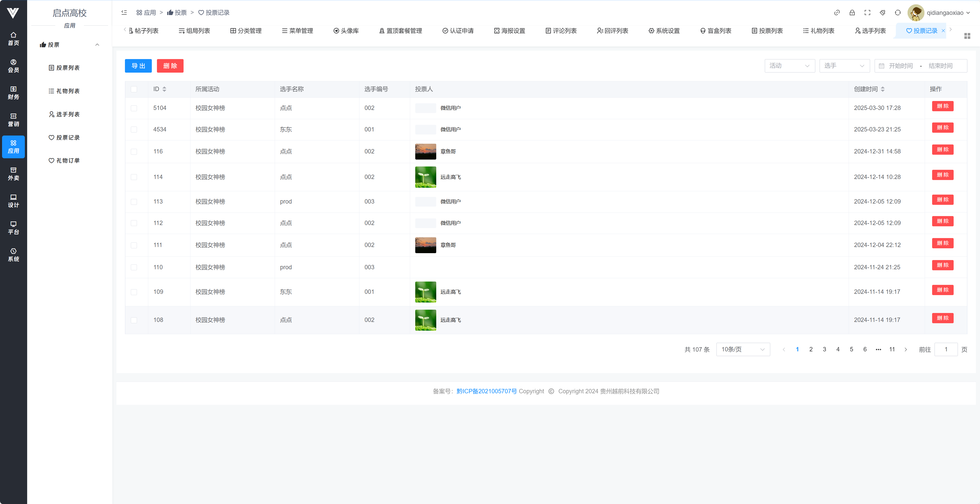
Task: Collapse the sidebar menu toggle icon
Action: click(x=124, y=13)
